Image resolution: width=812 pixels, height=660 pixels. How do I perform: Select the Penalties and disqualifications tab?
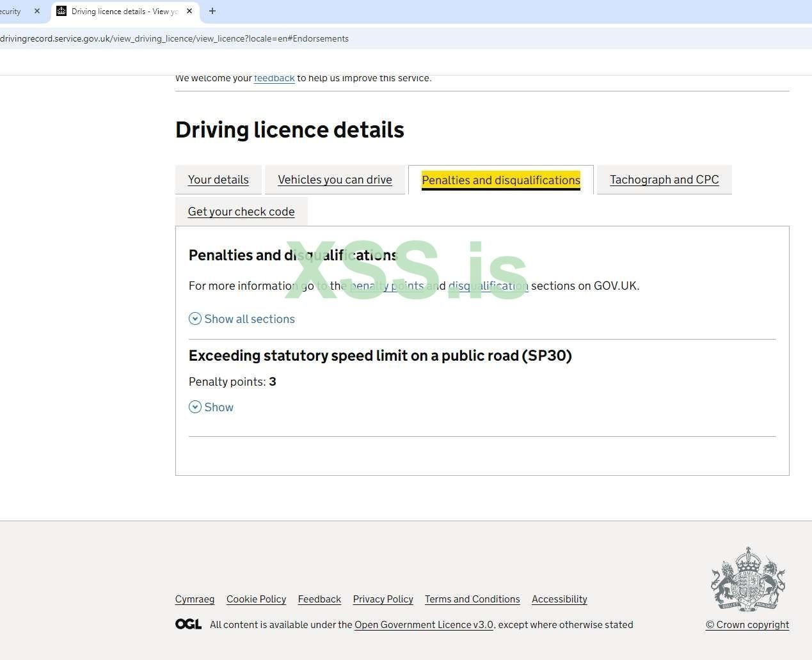[501, 180]
